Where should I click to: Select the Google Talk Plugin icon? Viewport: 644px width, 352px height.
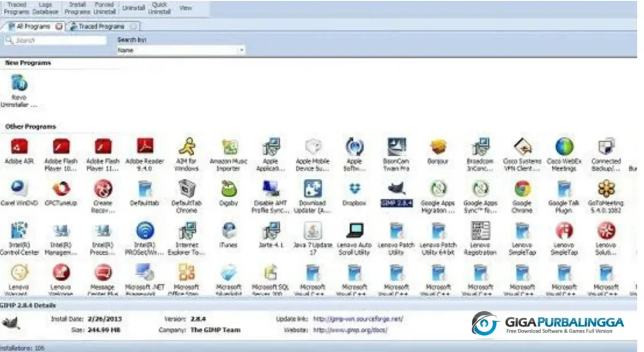(x=564, y=189)
